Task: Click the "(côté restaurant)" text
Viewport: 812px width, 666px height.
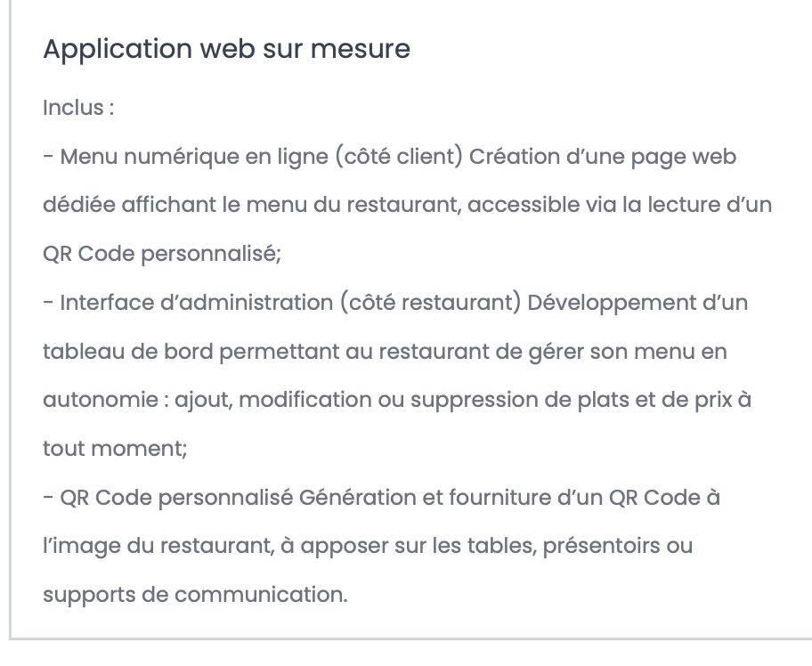Action: click(430, 303)
